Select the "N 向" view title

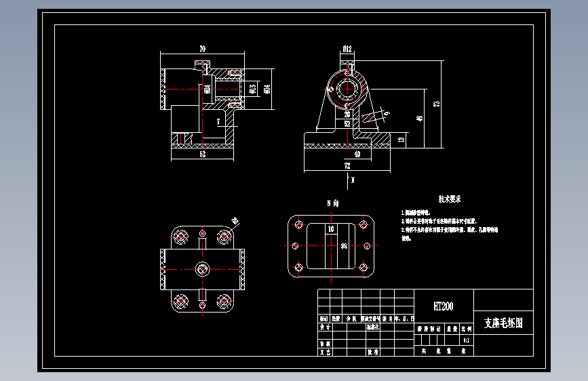333,203
